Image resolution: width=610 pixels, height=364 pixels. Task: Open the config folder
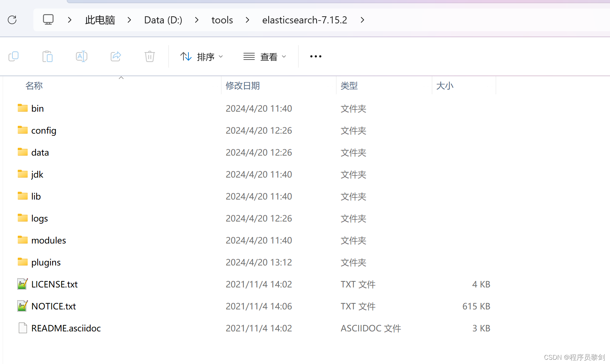44,130
